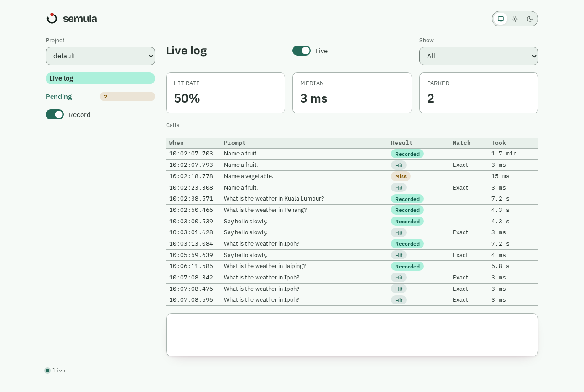Click the Parked 2 card
The image size is (584, 392).
pyautogui.click(x=479, y=93)
